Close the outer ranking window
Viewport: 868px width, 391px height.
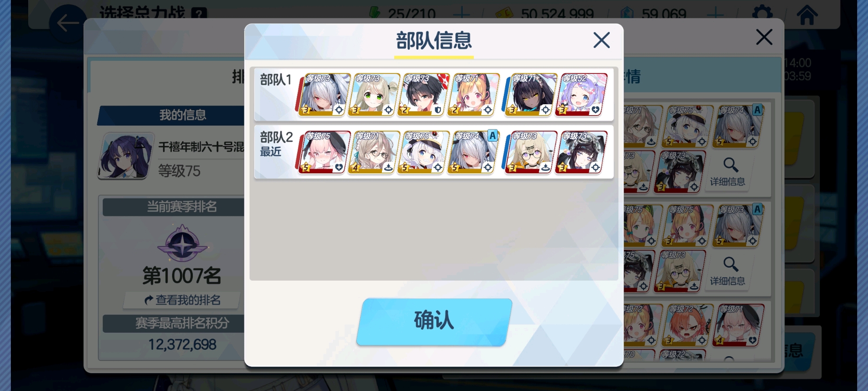pos(764,37)
